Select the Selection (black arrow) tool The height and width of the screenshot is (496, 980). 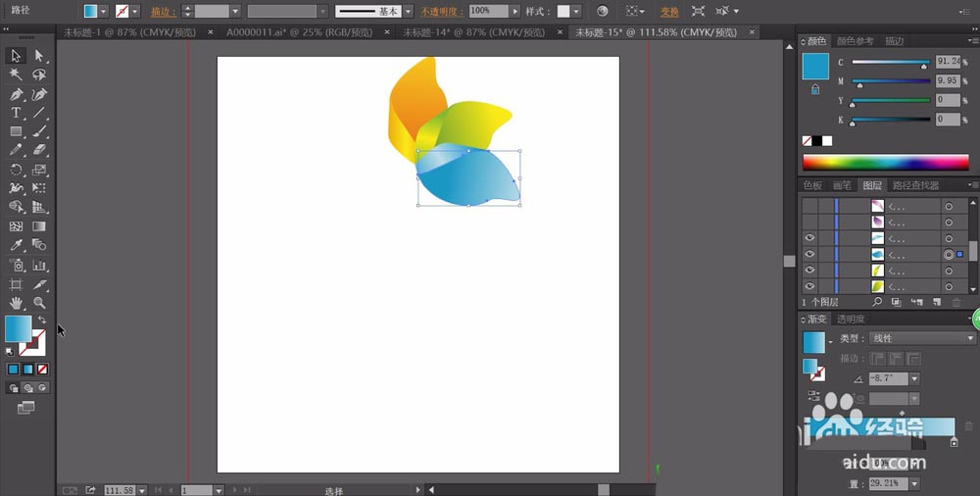pyautogui.click(x=16, y=56)
